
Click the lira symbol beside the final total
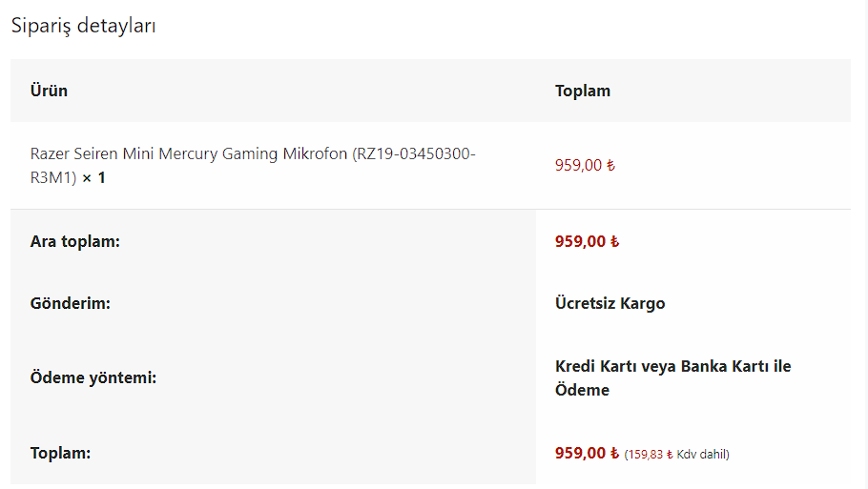tap(614, 453)
